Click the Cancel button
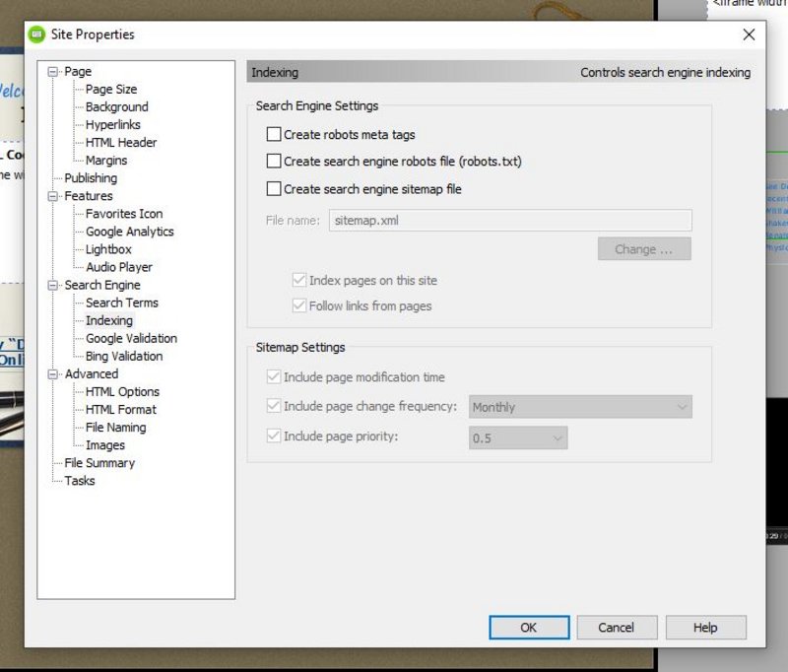Screen dimensions: 788x672 (617, 628)
